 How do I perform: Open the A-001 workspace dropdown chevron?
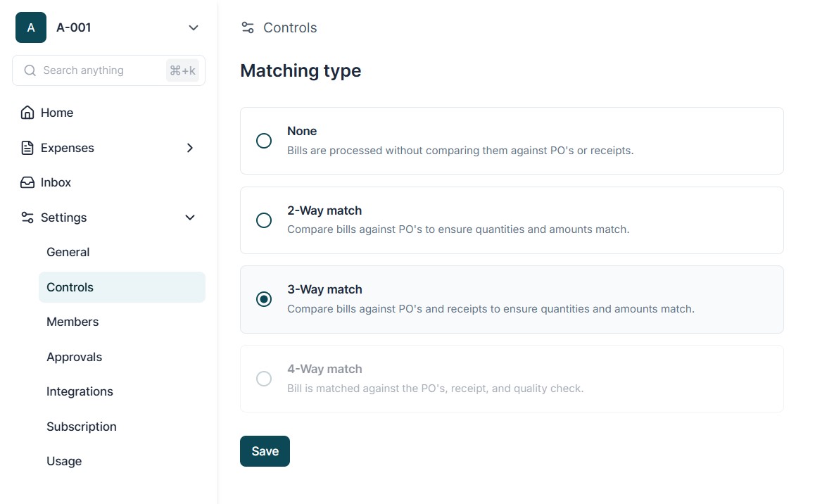pyautogui.click(x=194, y=27)
